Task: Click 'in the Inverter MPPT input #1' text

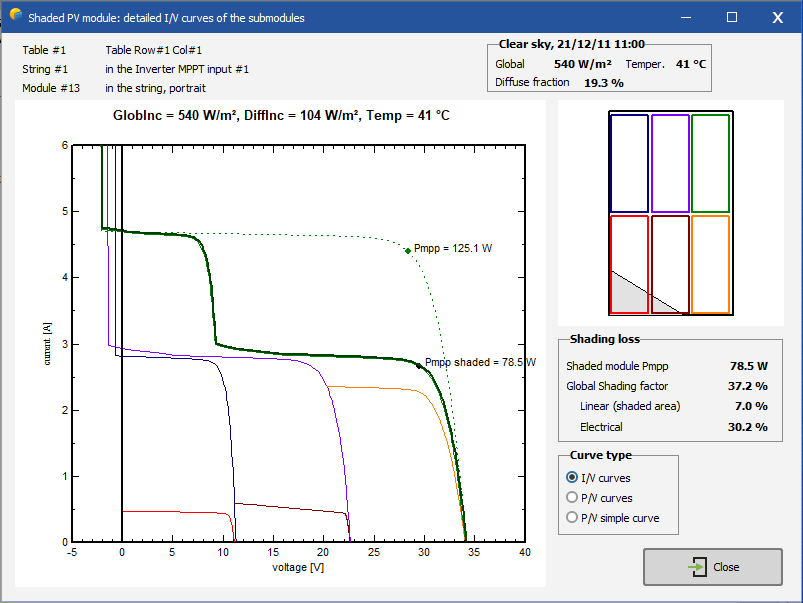Action: 177,69
